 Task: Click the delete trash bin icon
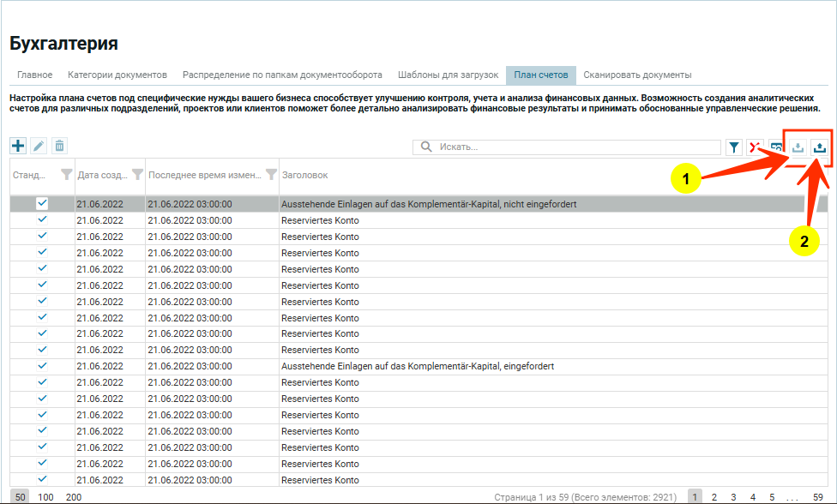[59, 146]
